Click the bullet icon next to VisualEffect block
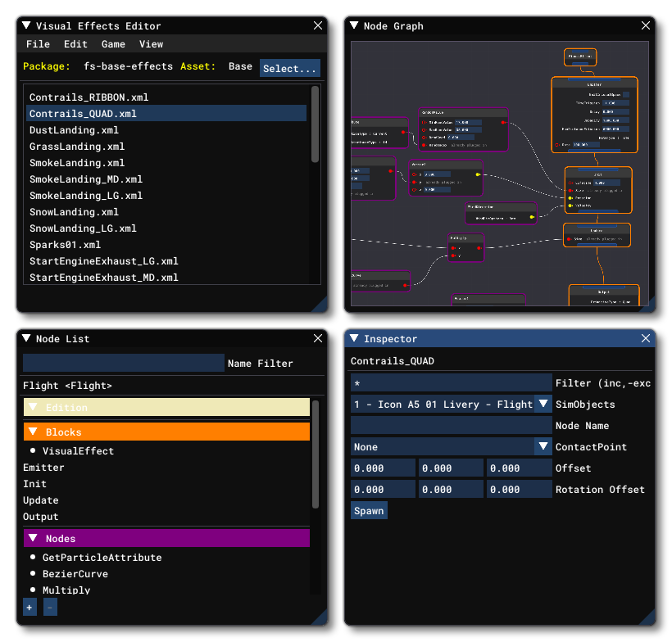The image size is (672, 642). click(34, 450)
